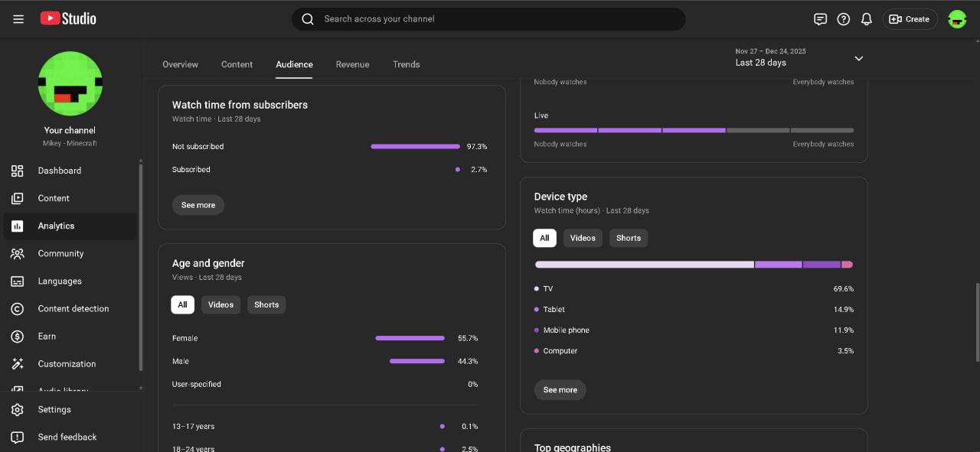This screenshot has width=980, height=452.
Task: Open the feedback comment icon in header
Action: click(x=820, y=19)
